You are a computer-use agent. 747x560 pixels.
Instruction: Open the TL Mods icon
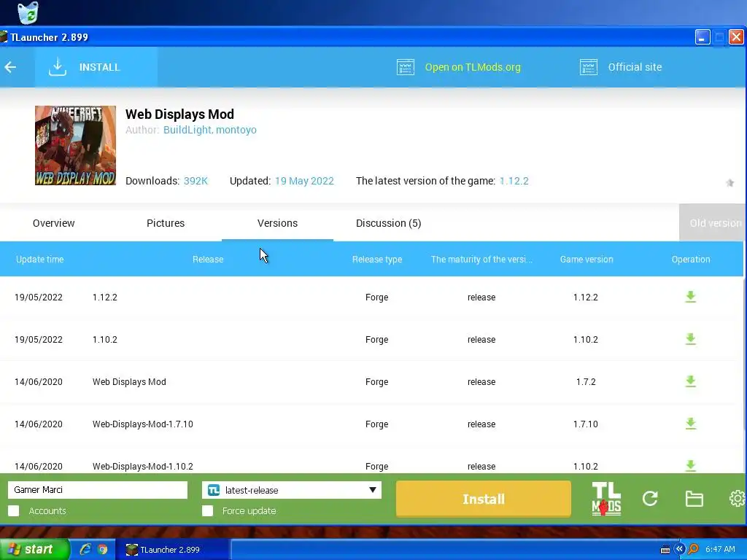point(606,499)
